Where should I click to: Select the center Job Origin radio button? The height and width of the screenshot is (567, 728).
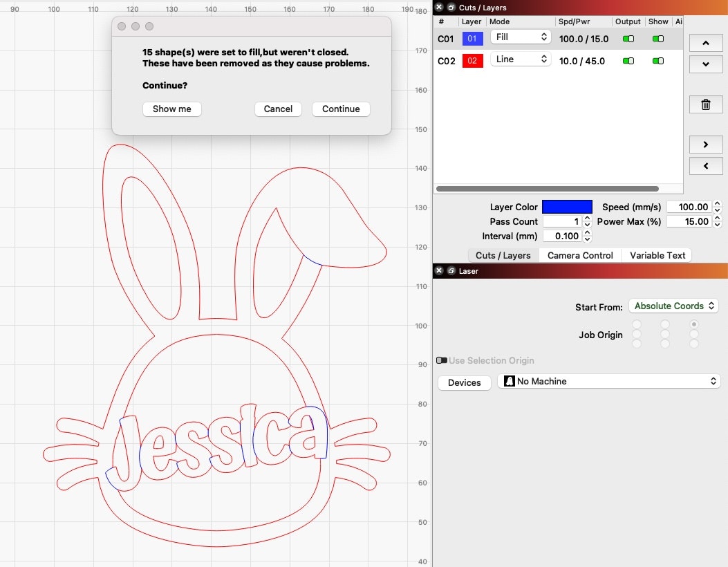(x=666, y=335)
